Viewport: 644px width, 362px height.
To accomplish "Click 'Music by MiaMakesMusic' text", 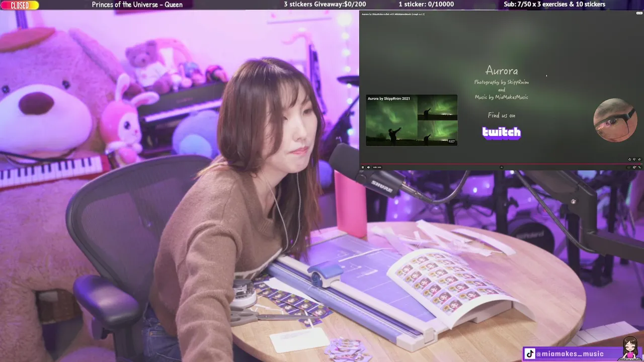I will (502, 97).
